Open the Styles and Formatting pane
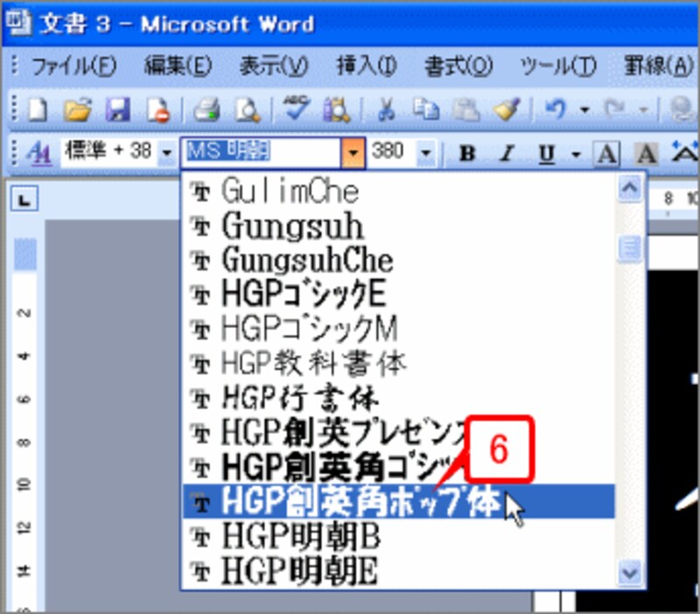This screenshot has height=614, width=700. (x=38, y=152)
